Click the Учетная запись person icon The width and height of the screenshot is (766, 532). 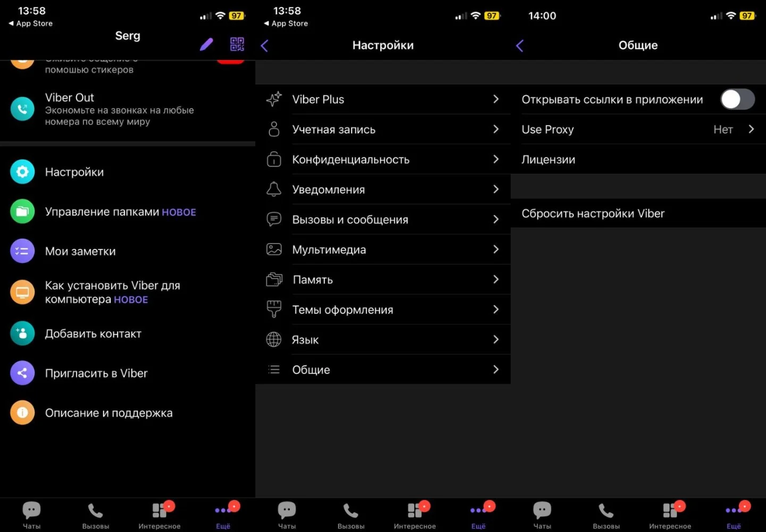274,129
